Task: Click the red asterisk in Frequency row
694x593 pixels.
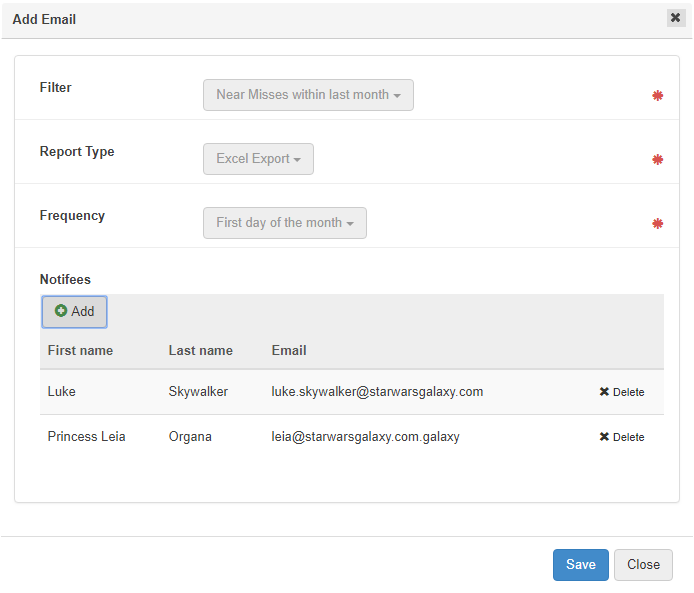Action: pyautogui.click(x=657, y=224)
